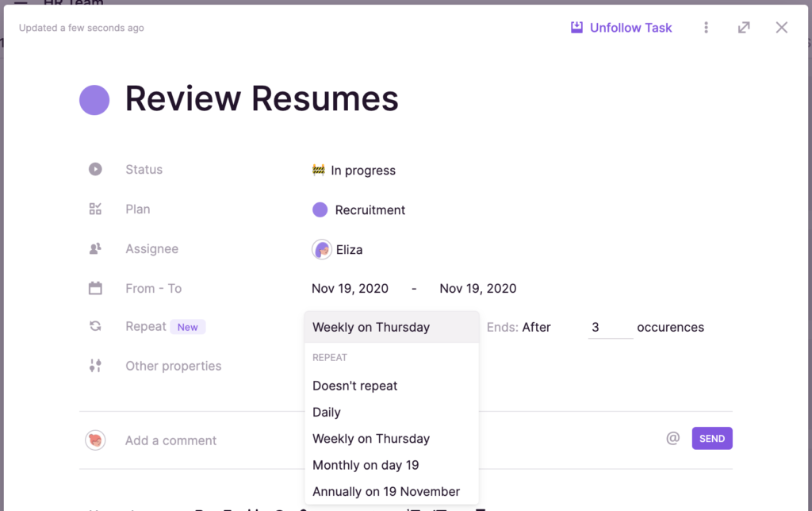
Task: Click the calendar icon beside From - To
Action: coord(95,289)
